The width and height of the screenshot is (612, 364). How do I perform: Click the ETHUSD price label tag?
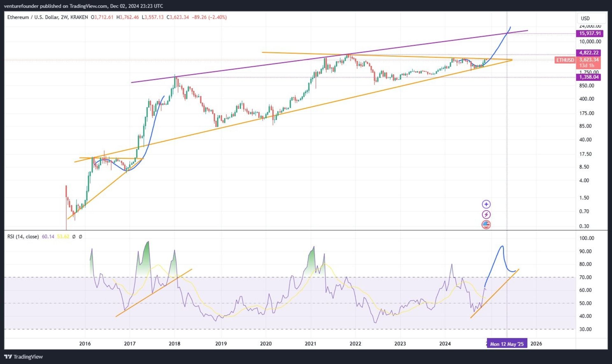(565, 60)
